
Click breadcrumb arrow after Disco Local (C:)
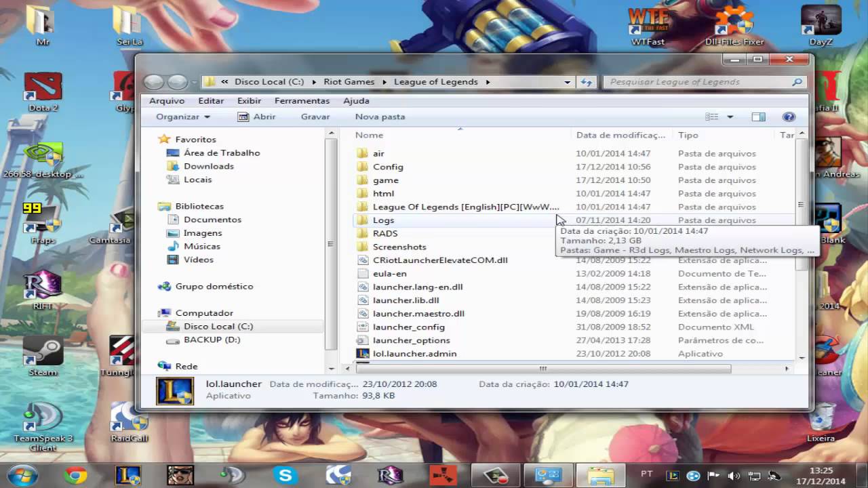pyautogui.click(x=315, y=82)
